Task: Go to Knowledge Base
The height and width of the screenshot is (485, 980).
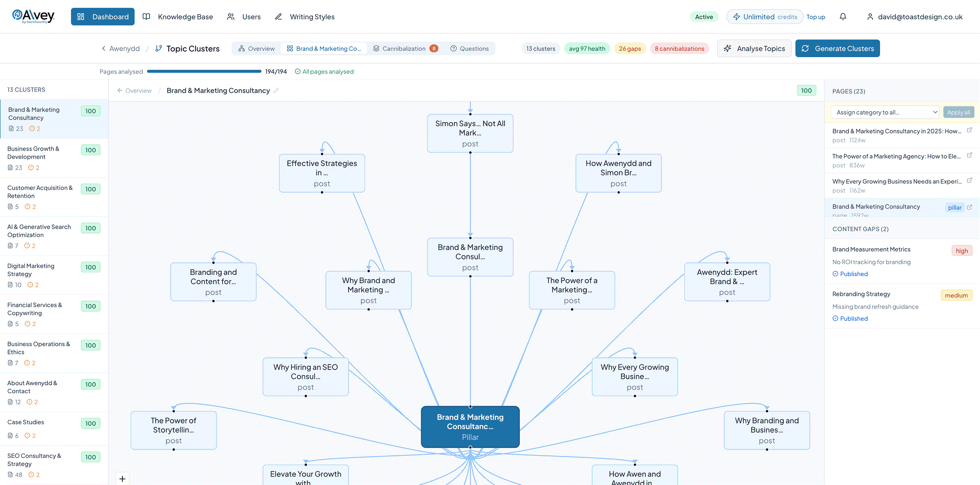Action: [x=178, y=16]
